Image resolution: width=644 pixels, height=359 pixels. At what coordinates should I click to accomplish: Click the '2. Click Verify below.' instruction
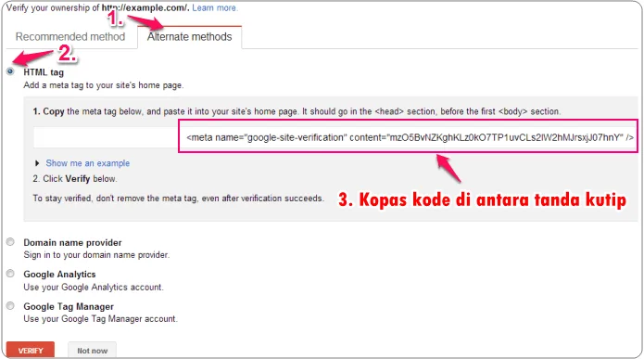(75, 179)
